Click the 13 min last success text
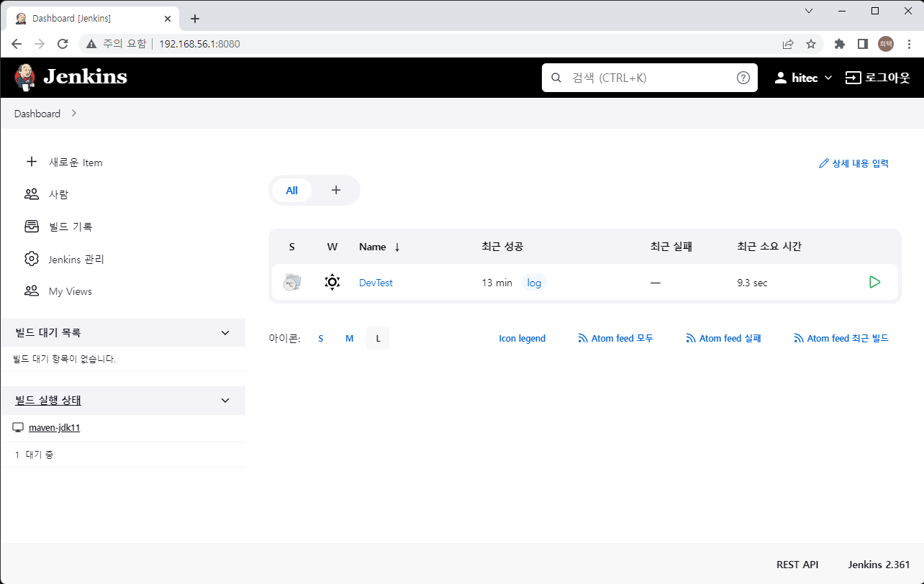Image resolution: width=924 pixels, height=584 pixels. point(497,283)
